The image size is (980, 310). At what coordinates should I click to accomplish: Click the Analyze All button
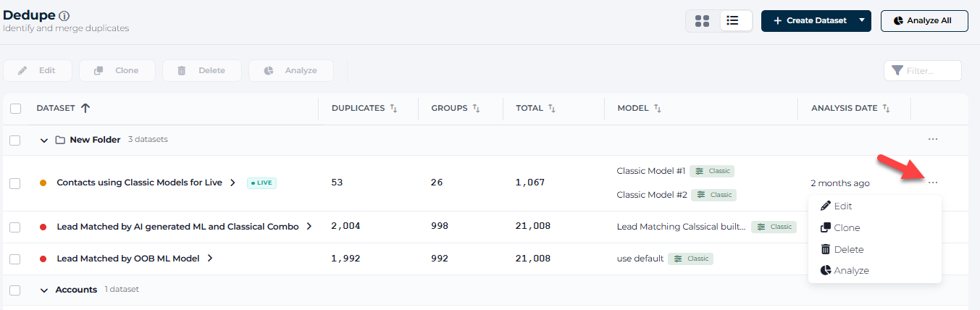924,21
